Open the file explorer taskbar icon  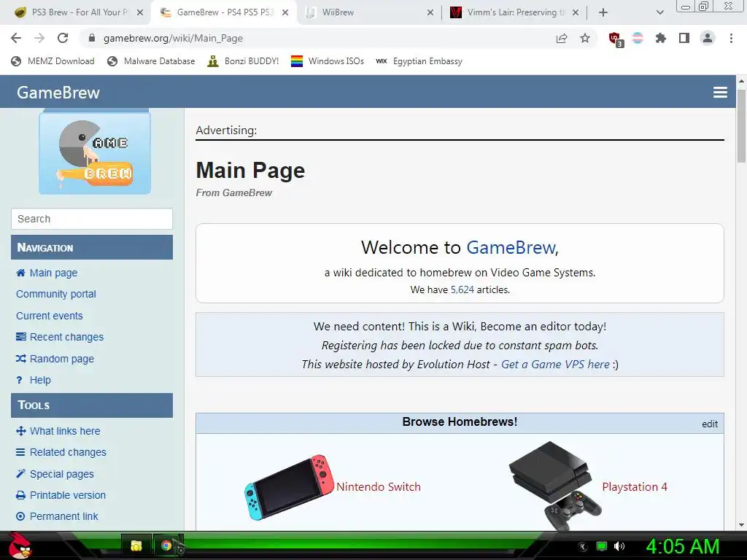tap(136, 545)
